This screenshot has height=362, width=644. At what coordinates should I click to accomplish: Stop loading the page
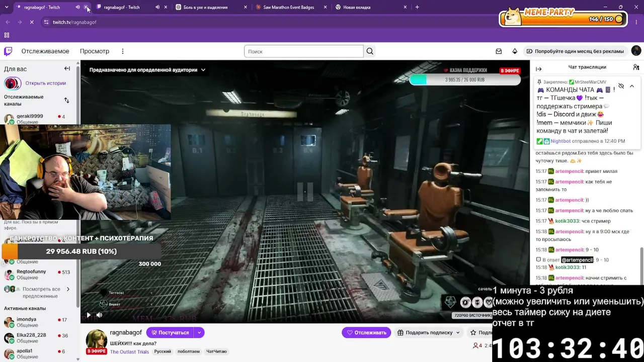click(x=32, y=22)
